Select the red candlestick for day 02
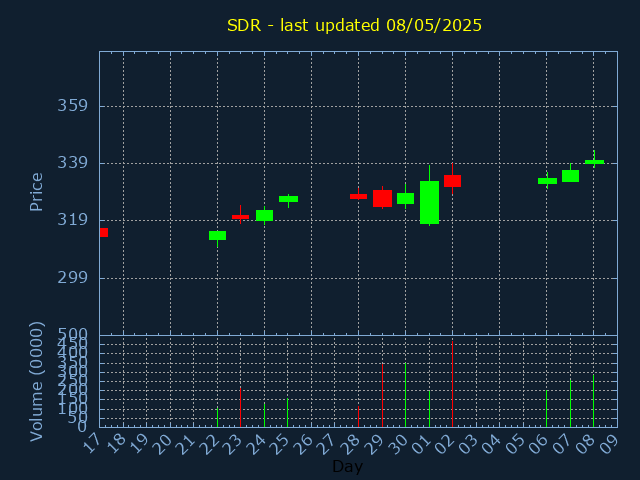This screenshot has width=640, height=480. [452, 181]
